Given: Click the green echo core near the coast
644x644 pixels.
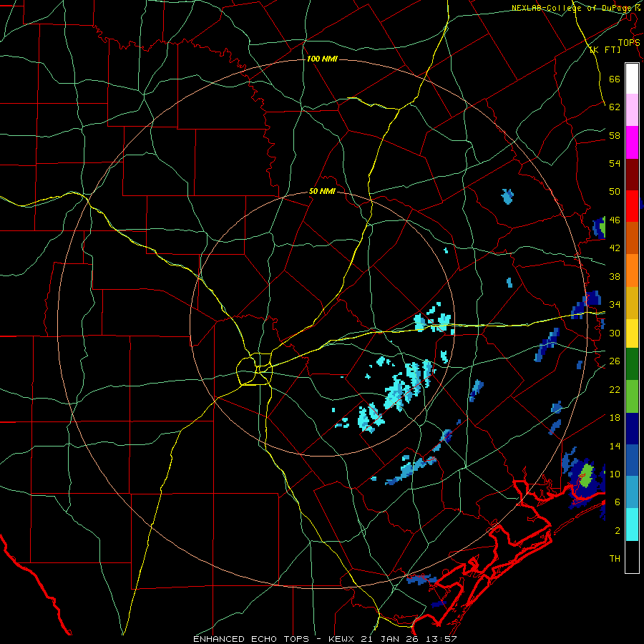Looking at the screenshot, I should (586, 475).
